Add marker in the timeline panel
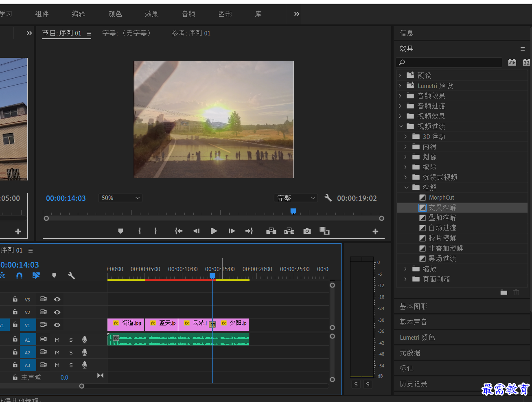 pos(54,276)
